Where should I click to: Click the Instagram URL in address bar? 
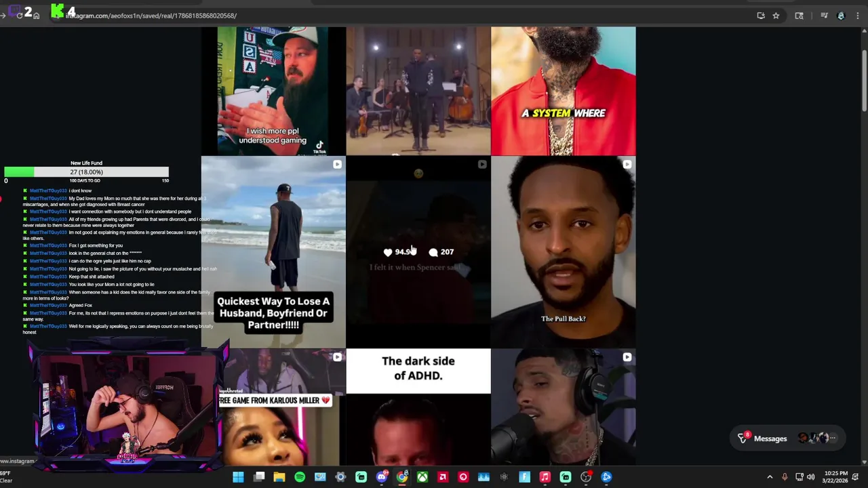[x=151, y=16]
